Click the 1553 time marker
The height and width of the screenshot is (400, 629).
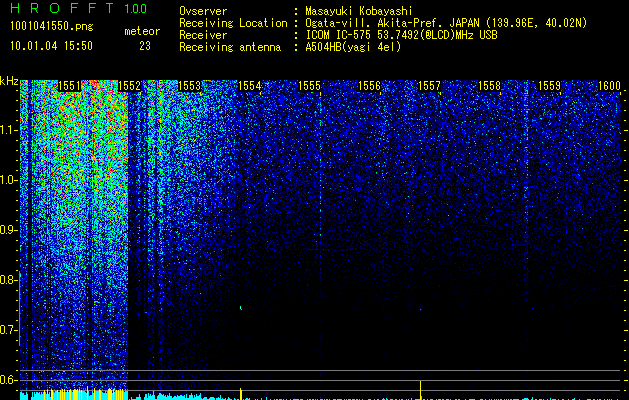(189, 86)
